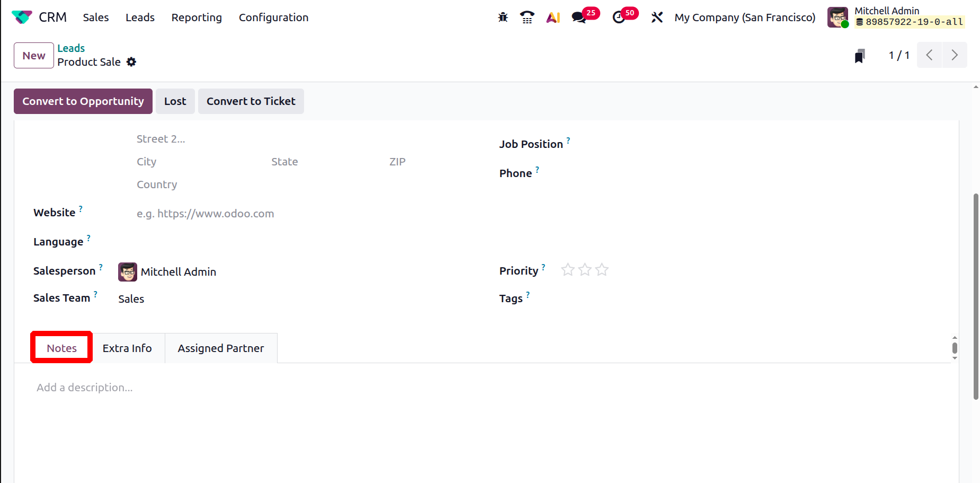Open the company switcher My Company
The width and height of the screenshot is (980, 483).
[744, 17]
